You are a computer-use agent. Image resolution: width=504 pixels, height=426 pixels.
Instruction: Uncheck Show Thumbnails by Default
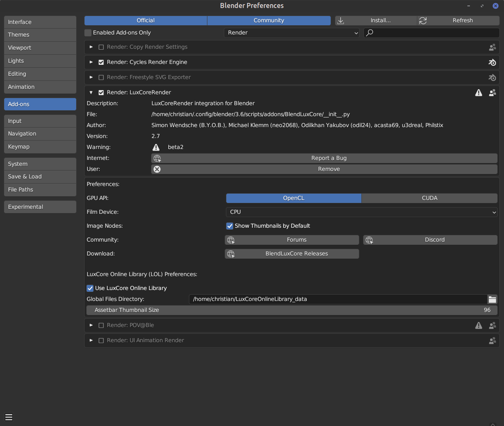coord(230,226)
